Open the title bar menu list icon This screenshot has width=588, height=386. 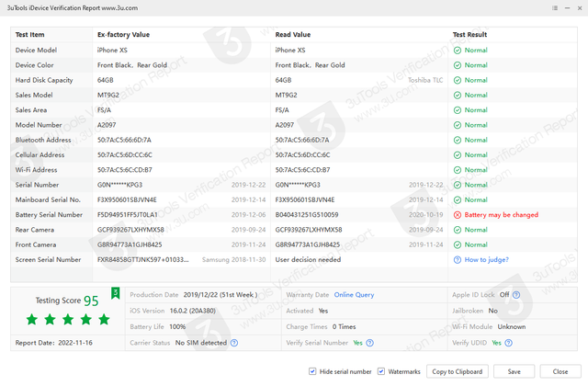coord(555,8)
